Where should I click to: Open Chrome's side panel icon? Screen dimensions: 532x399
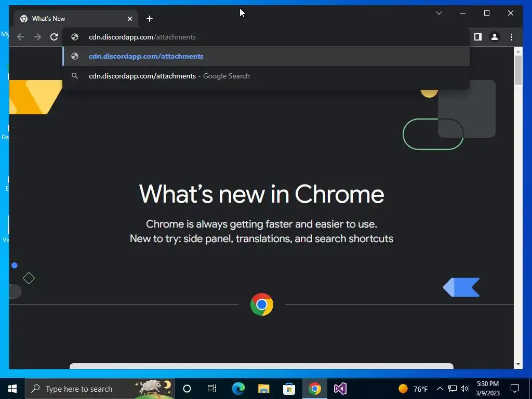[x=478, y=37]
